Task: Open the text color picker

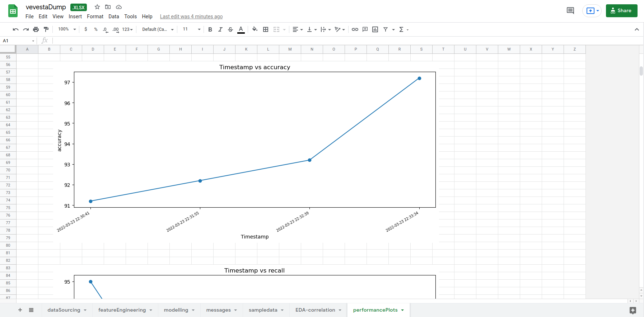Action: click(241, 29)
